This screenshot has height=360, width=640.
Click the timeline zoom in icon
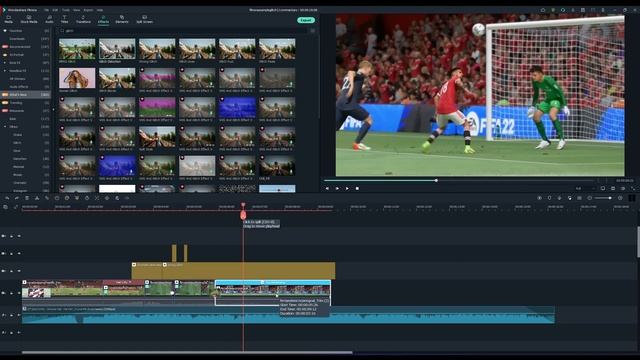[620, 198]
